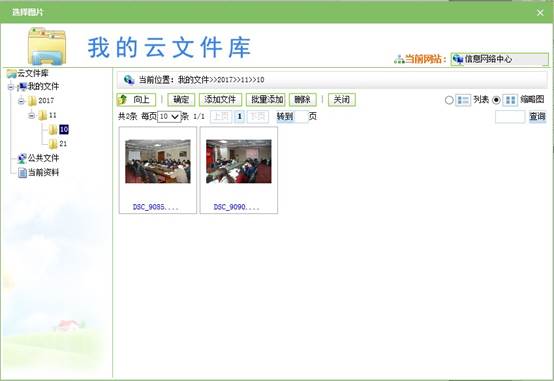Click the 批量添加 batch add button
554x381 pixels.
click(266, 100)
